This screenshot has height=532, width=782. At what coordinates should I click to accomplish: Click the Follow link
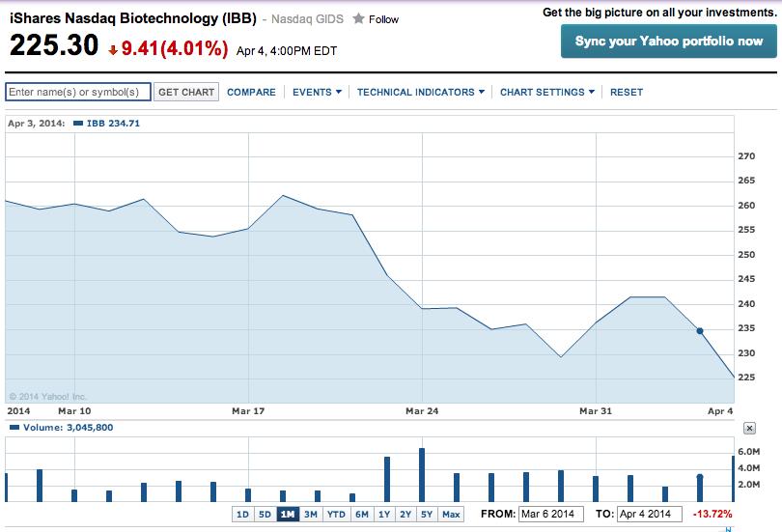click(x=383, y=19)
